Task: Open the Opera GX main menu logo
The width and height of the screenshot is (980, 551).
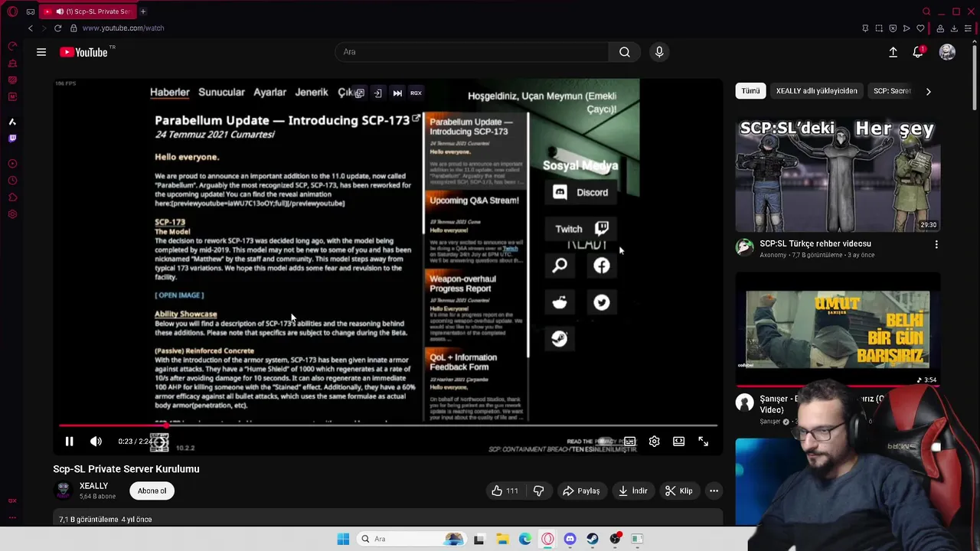Action: click(x=12, y=11)
